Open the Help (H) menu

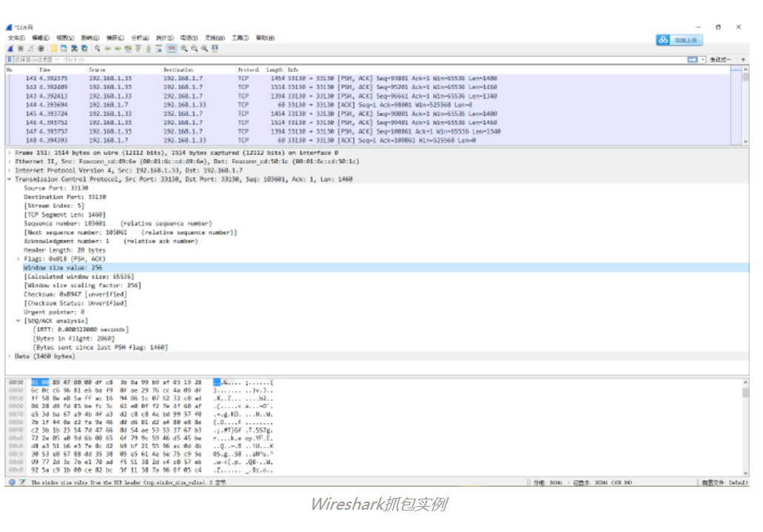click(x=265, y=38)
